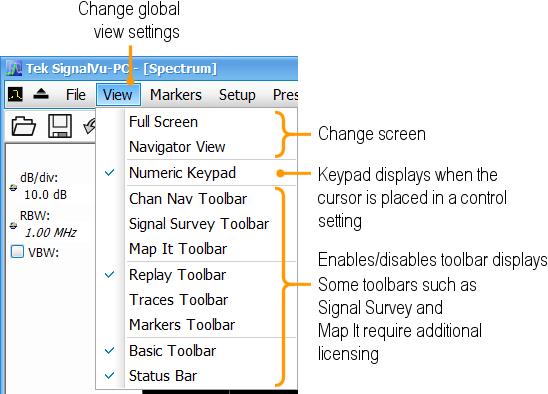Click the open folder icon in toolbar
This screenshot has width=548, height=394.
tap(23, 126)
